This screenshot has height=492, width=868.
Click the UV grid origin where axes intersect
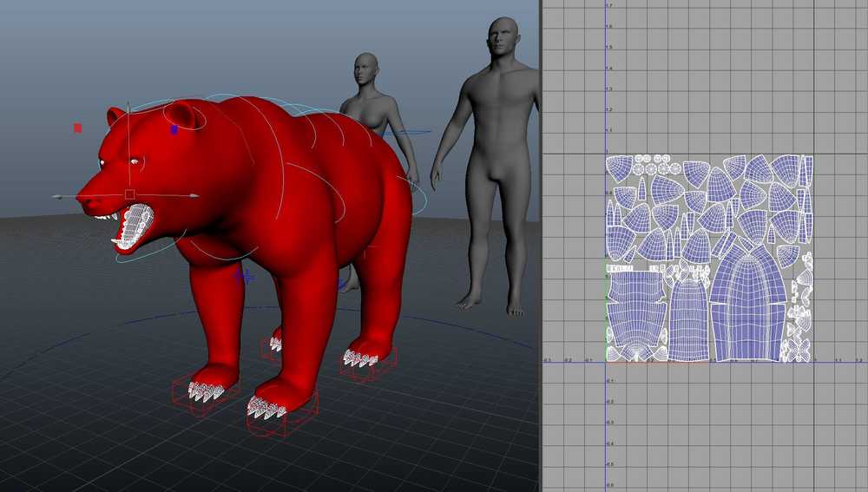tap(605, 362)
